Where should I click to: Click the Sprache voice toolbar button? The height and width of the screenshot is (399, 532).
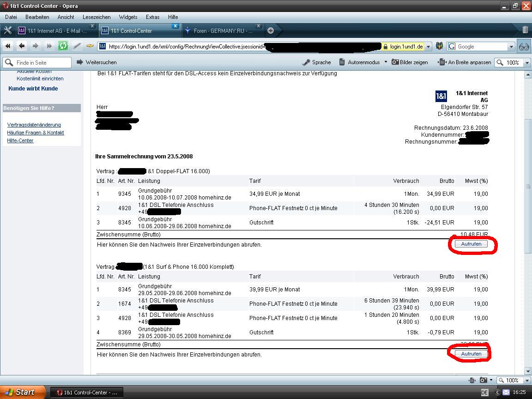pyautogui.click(x=316, y=62)
